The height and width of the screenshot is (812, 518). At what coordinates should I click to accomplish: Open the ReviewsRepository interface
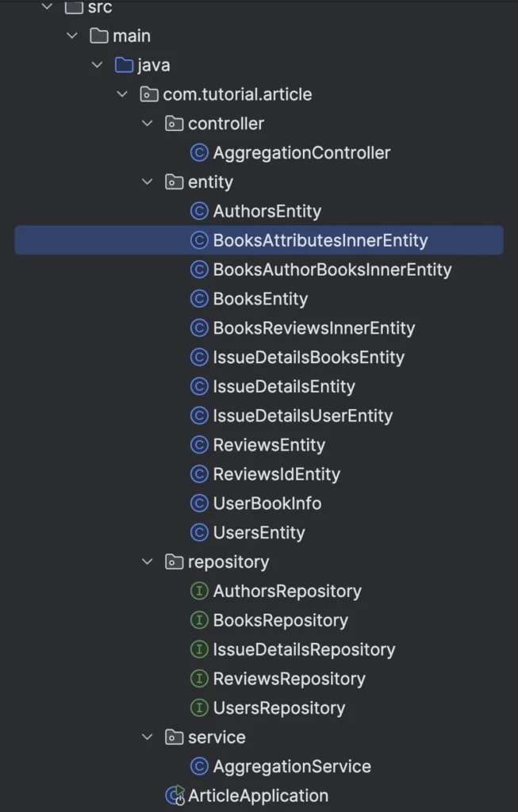pos(289,679)
